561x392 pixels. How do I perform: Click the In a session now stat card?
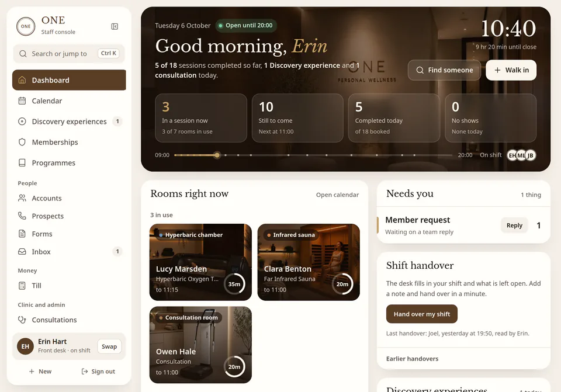point(201,118)
